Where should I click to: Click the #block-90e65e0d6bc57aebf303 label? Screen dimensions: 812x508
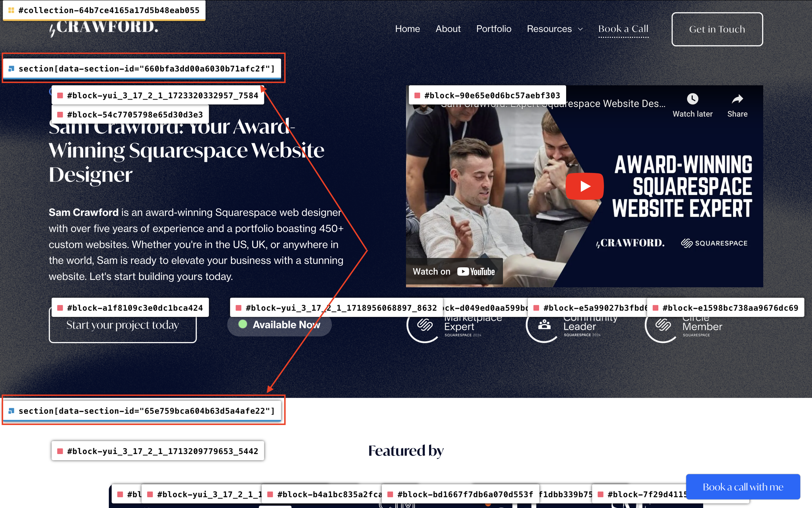[487, 96]
